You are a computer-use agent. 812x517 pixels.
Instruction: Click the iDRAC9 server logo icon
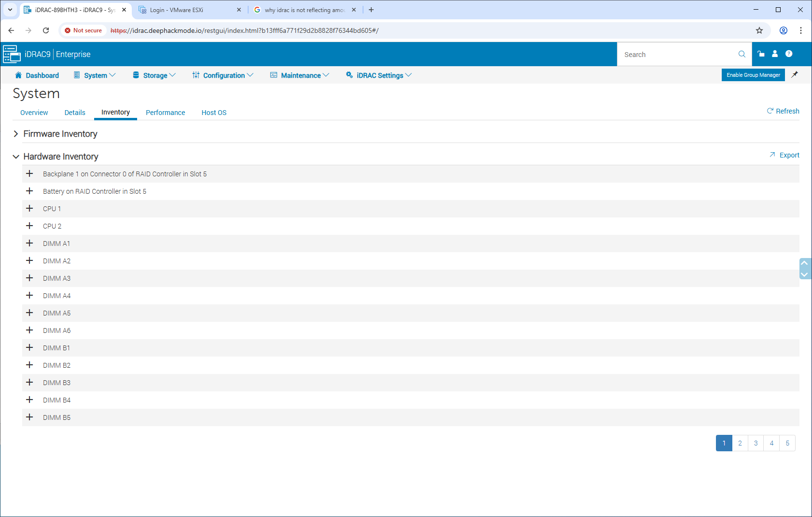click(12, 54)
